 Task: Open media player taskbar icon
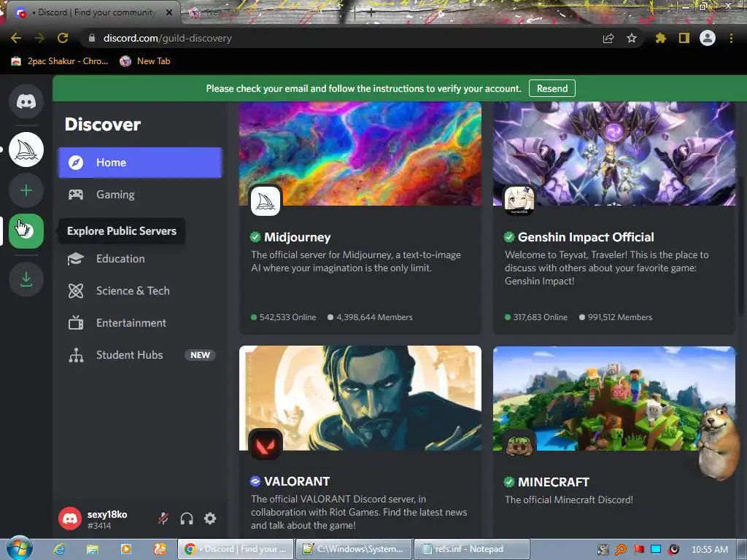pos(125,549)
